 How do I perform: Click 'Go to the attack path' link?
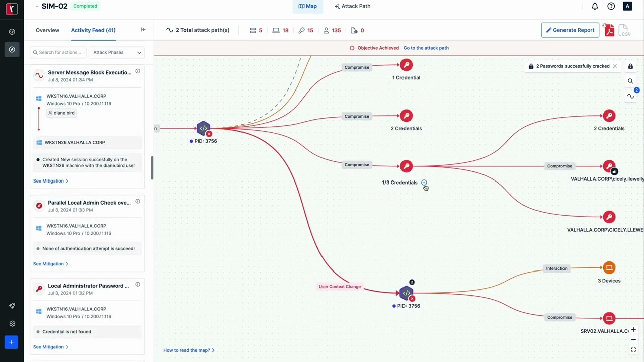[x=426, y=48]
